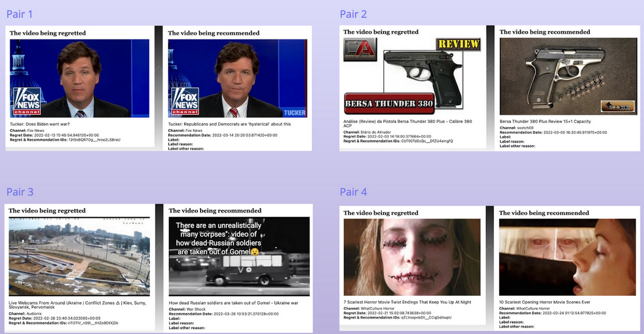644x334 pixels.
Task: Open the '10 Scariest Opening Horror Movie Scenes' thumbnail
Action: pyautogui.click(x=568, y=257)
